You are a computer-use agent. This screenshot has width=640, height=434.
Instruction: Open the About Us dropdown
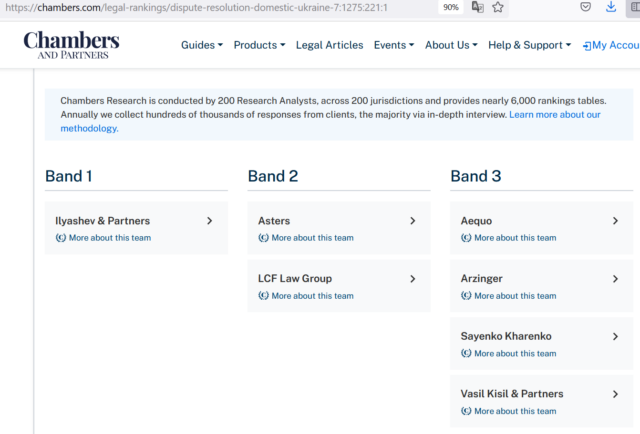(x=451, y=45)
